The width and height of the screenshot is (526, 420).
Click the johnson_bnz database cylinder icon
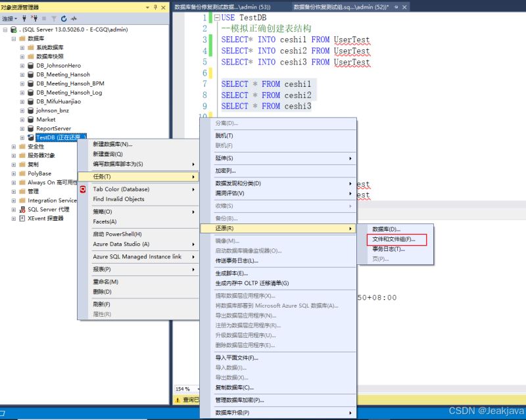30,110
